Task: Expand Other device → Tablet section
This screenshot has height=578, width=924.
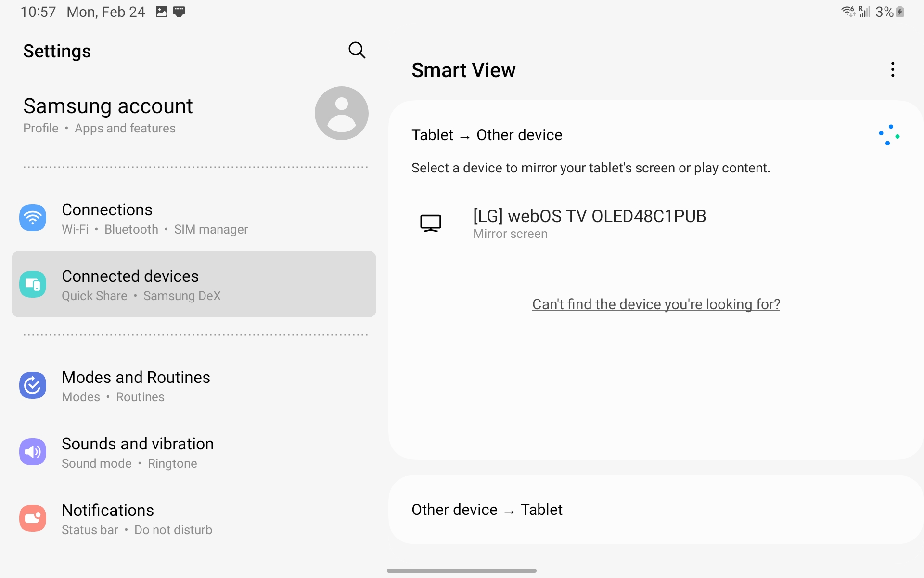Action: click(487, 510)
